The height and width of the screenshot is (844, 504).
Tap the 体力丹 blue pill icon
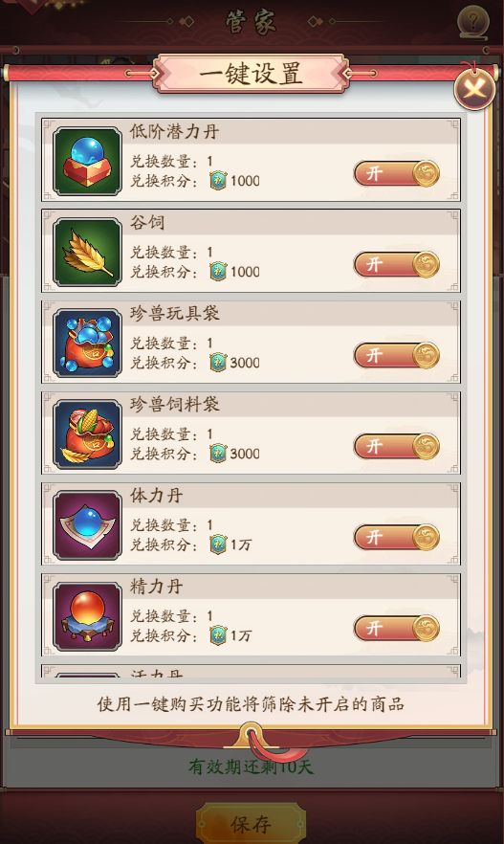point(87,524)
